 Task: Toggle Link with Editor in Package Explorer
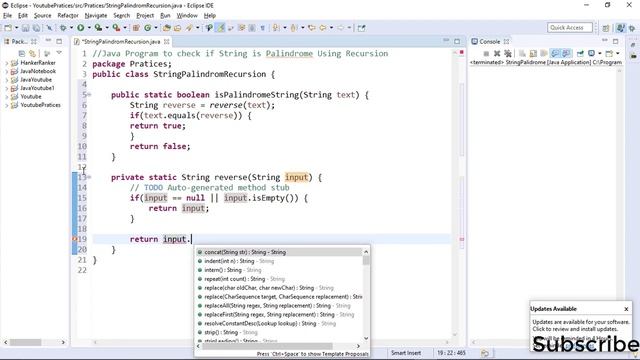(33, 53)
